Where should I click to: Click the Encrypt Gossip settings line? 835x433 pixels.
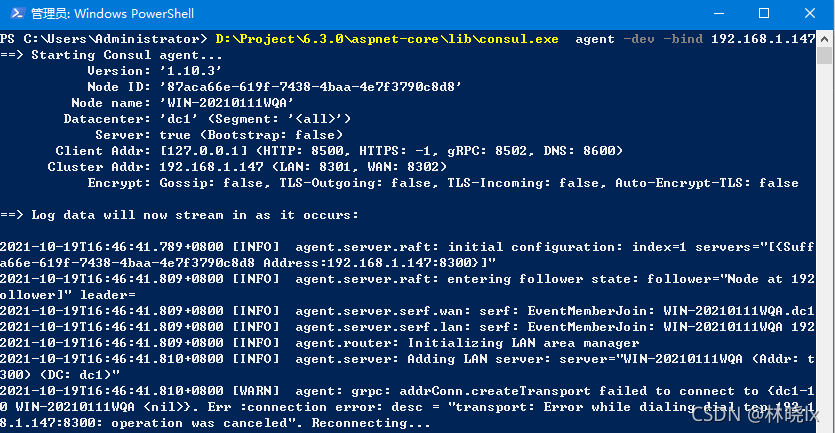(x=440, y=183)
